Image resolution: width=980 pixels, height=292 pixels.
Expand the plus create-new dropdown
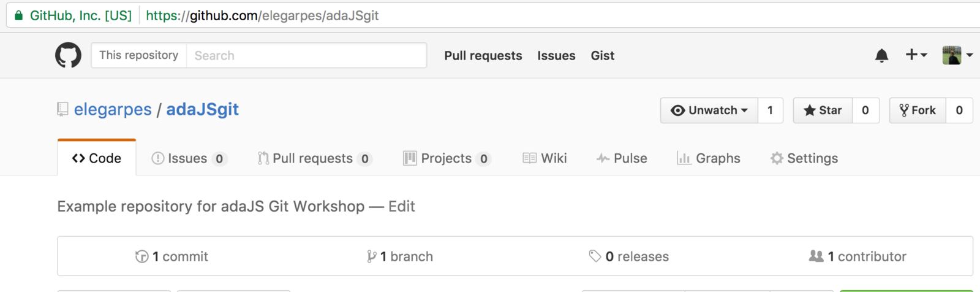tap(916, 55)
